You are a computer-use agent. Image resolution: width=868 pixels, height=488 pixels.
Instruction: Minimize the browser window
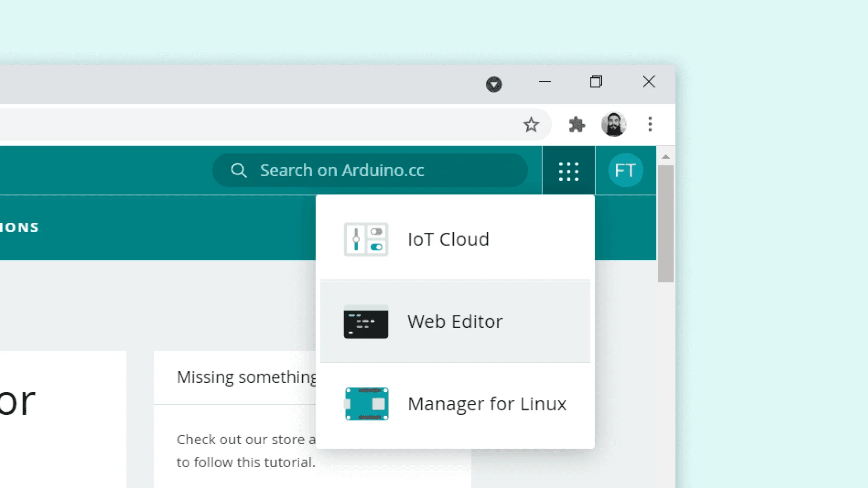[545, 82]
